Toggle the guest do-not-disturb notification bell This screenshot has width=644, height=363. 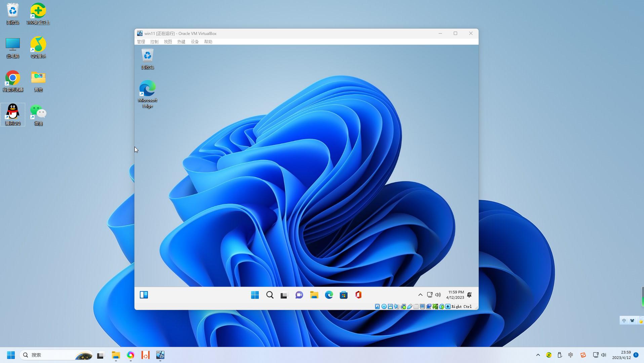pyautogui.click(x=470, y=295)
